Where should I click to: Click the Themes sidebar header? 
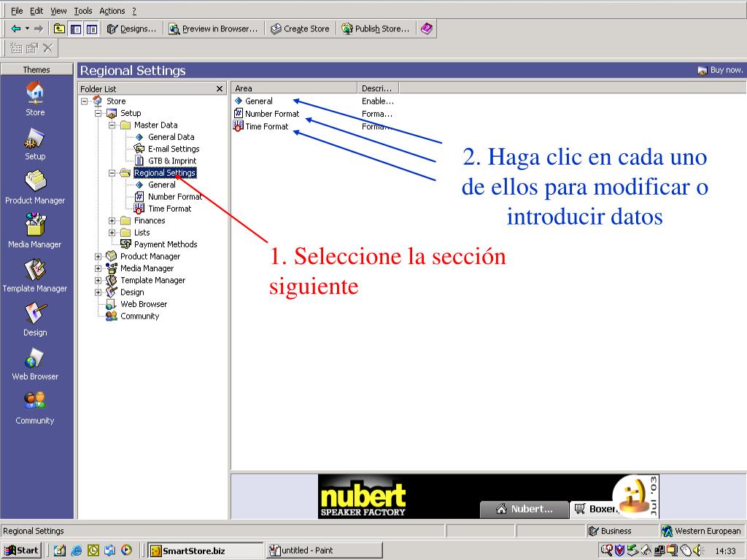36,69
